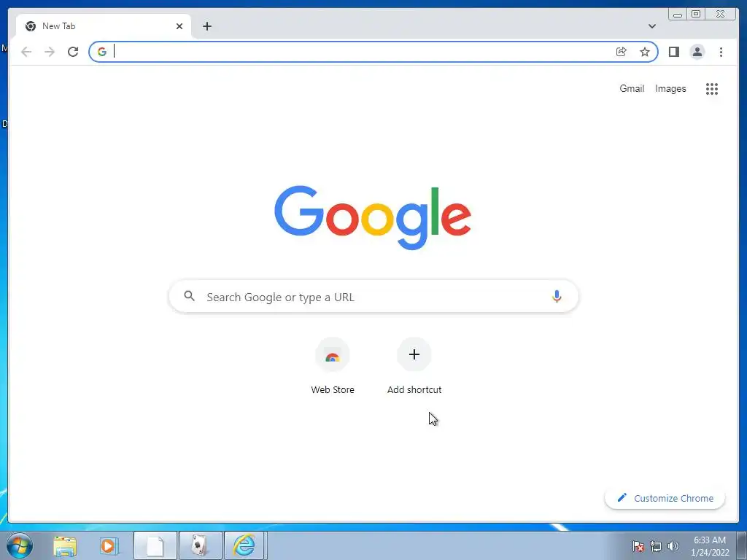Image resolution: width=747 pixels, height=560 pixels.
Task: Open a new tab with plus button
Action: [x=206, y=26]
